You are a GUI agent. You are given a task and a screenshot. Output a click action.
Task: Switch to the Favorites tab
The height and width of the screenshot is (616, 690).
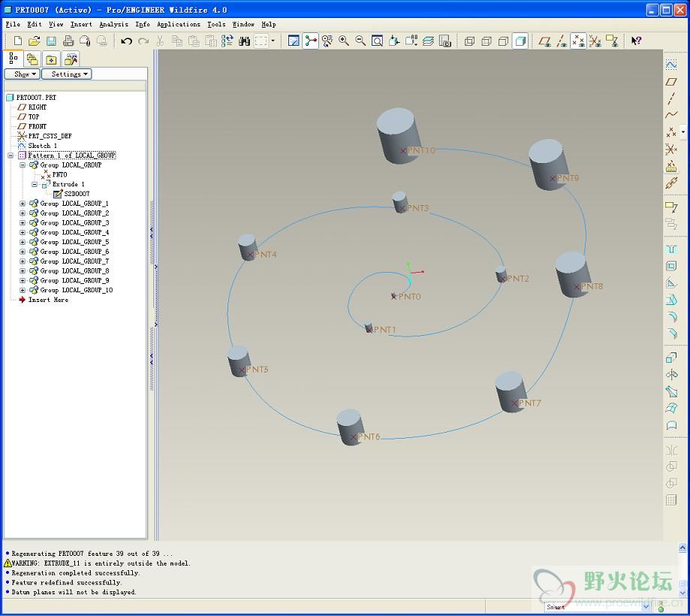[x=51, y=59]
